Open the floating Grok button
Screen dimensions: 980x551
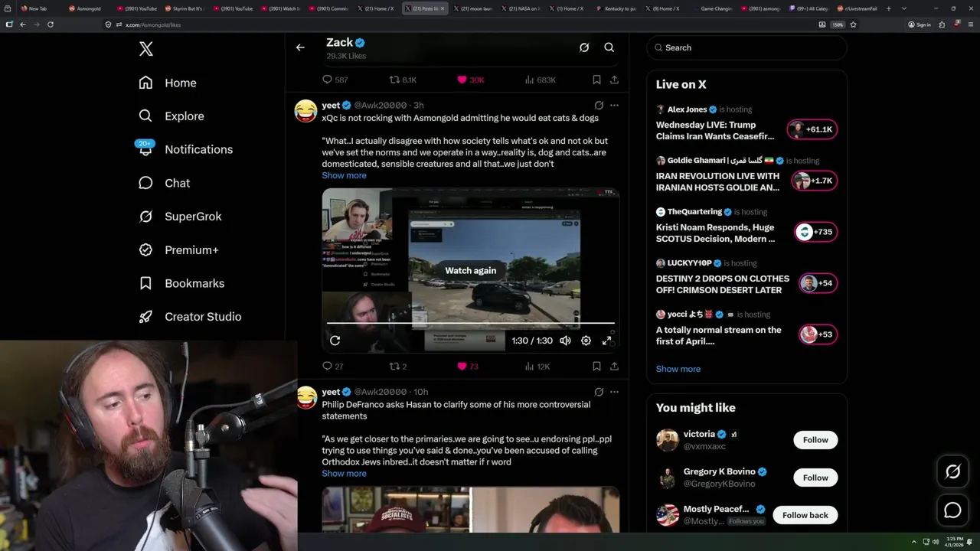tap(953, 472)
